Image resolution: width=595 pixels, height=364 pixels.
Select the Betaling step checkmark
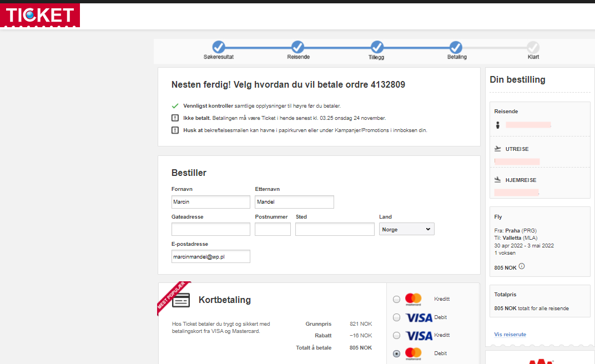456,47
